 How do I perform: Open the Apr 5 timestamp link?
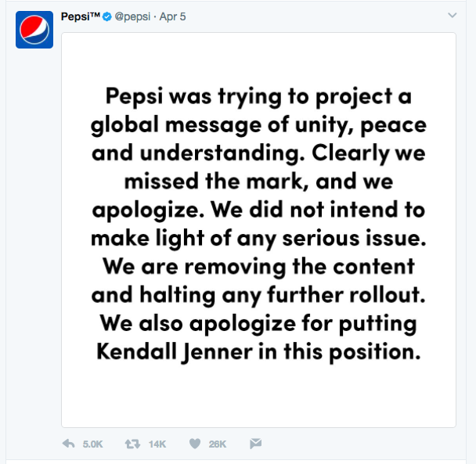(173, 16)
